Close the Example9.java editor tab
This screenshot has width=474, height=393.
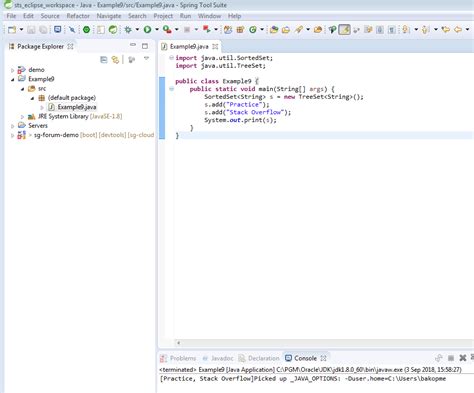[215, 46]
